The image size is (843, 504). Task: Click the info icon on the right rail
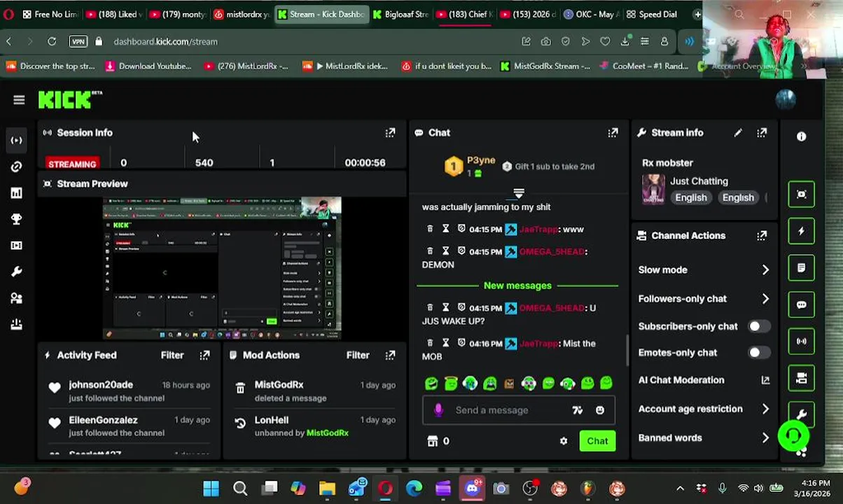[x=801, y=136]
